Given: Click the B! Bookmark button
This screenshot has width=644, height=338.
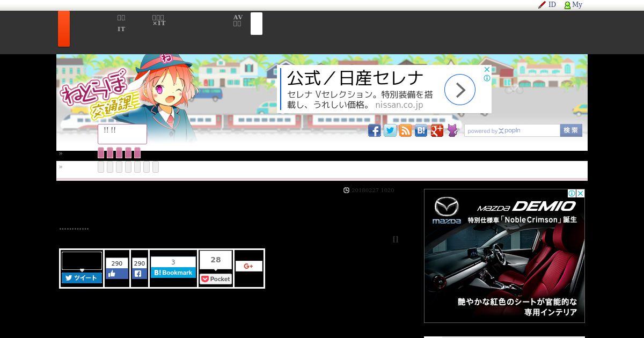Looking at the screenshot, I should tap(173, 273).
